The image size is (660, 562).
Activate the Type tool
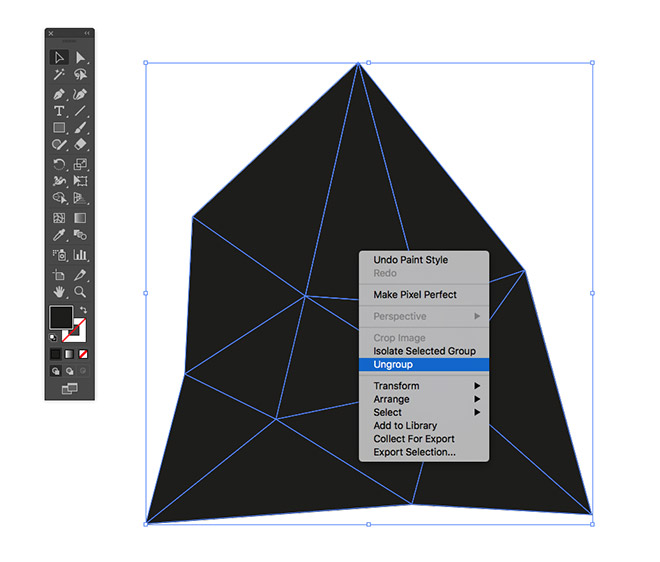click(x=59, y=111)
